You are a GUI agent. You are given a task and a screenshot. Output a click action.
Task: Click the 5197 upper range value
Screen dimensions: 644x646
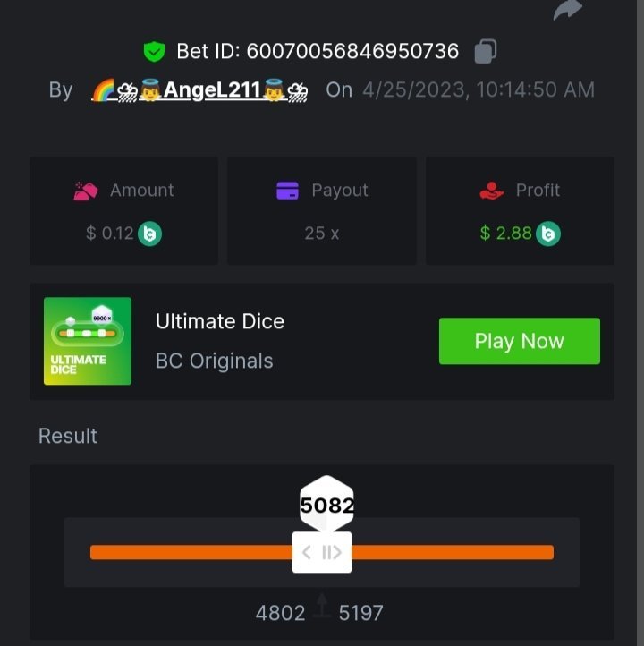pyautogui.click(x=360, y=613)
